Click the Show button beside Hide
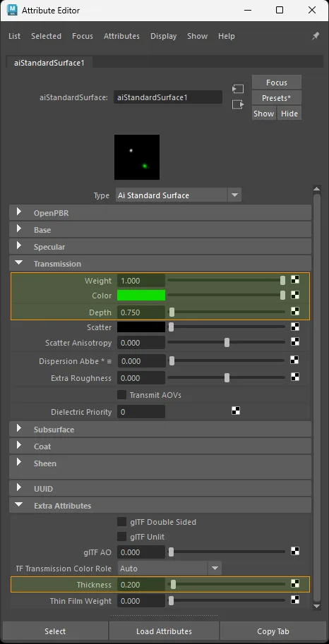 click(263, 114)
